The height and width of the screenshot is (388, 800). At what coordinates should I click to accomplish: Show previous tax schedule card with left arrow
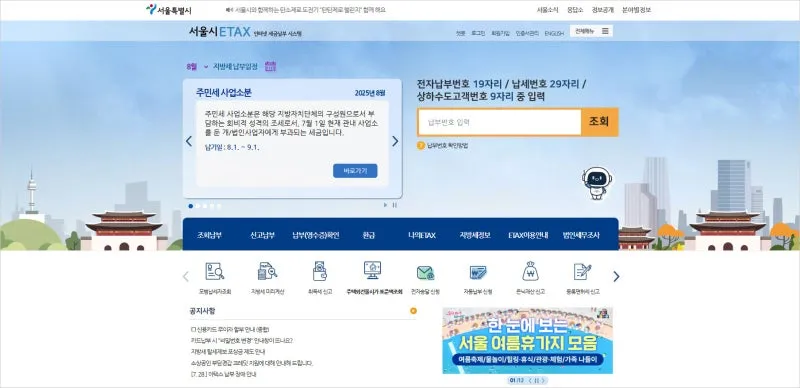click(189, 141)
